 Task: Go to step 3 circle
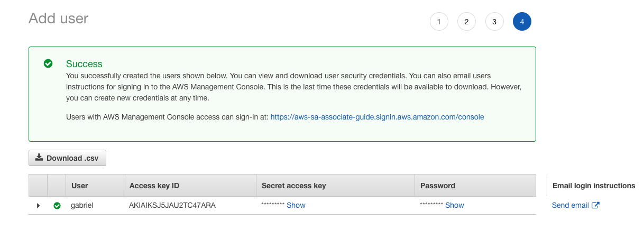tap(494, 22)
